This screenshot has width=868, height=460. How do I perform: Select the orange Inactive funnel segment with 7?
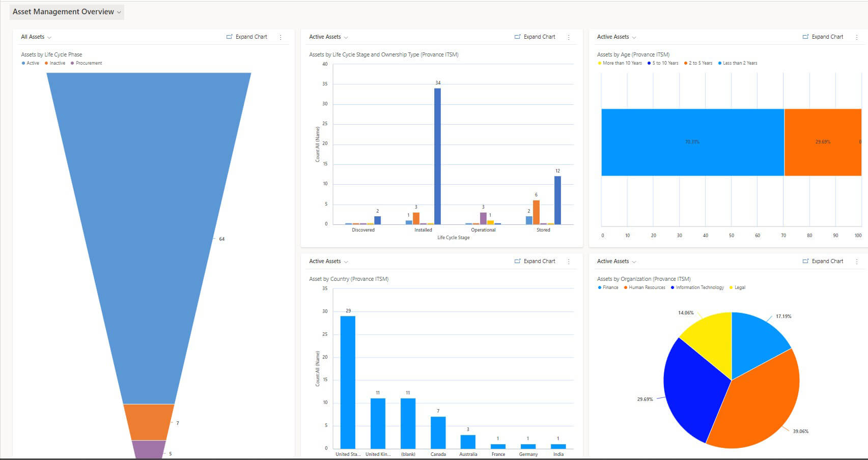(x=149, y=422)
